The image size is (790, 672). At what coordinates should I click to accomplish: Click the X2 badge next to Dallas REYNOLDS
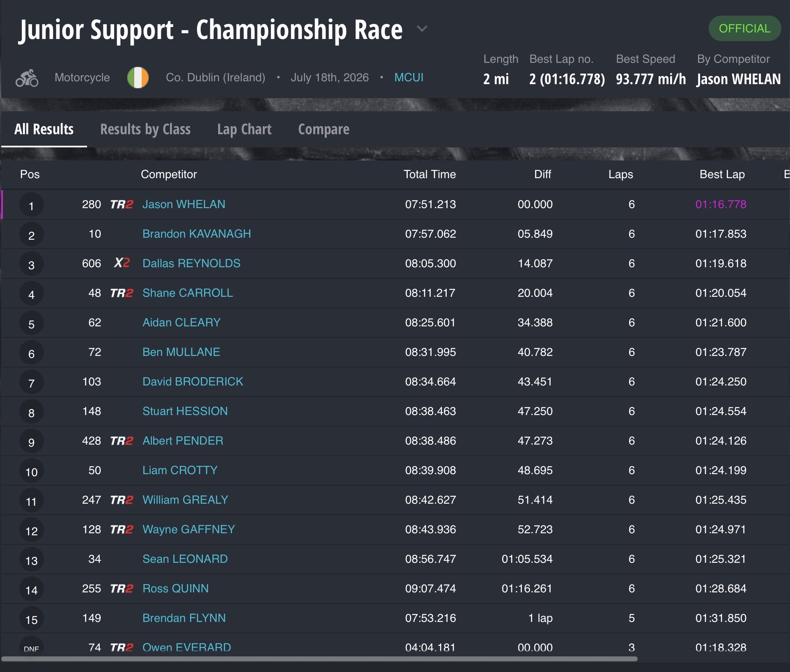(122, 263)
